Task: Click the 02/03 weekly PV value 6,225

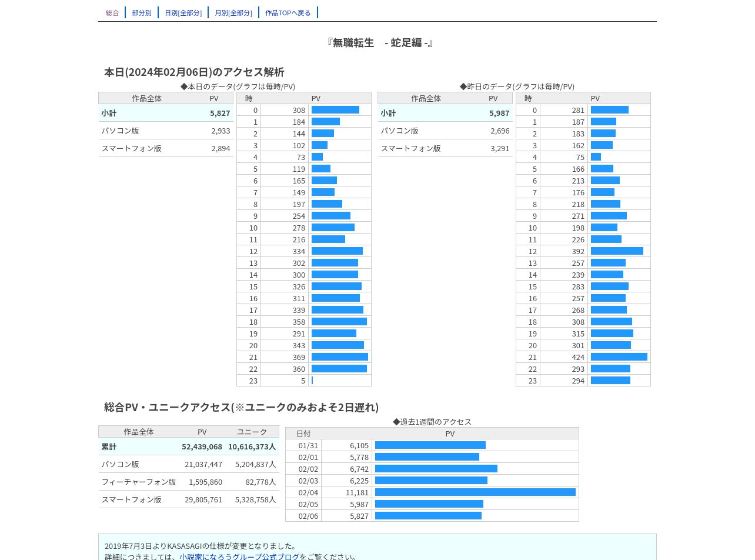Action: click(x=359, y=481)
